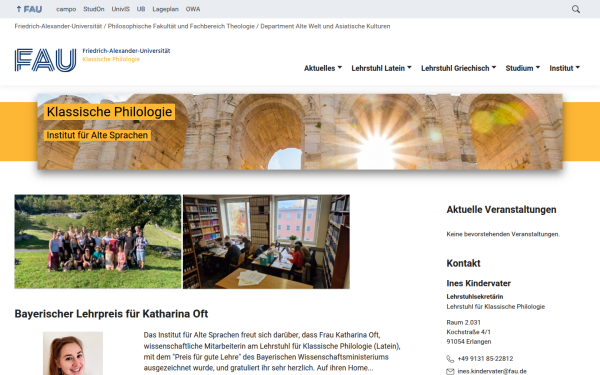Open the search magnifier icon
Screen dimensions: 600x375
[x=576, y=9]
